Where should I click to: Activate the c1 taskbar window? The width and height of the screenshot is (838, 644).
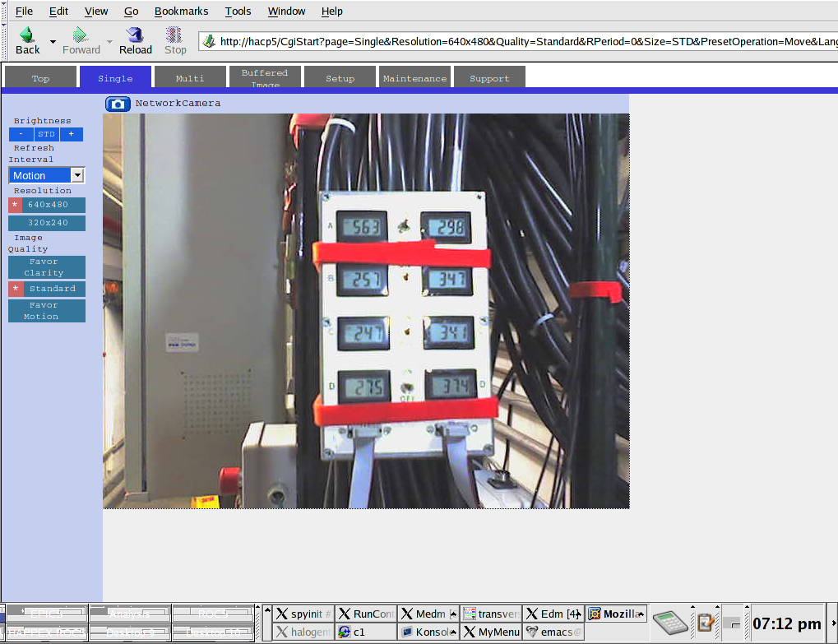[x=367, y=632]
